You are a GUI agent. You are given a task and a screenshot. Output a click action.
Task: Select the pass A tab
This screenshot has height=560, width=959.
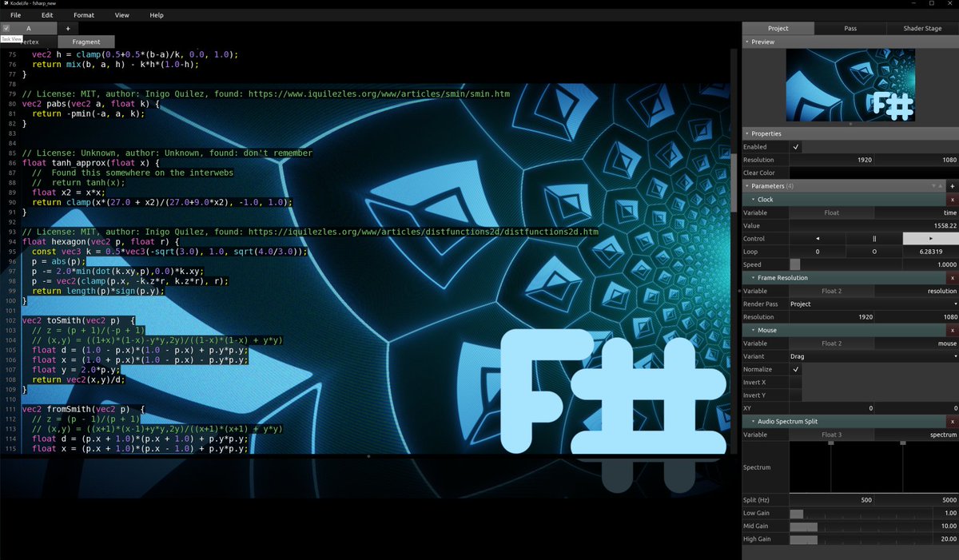pyautogui.click(x=30, y=28)
